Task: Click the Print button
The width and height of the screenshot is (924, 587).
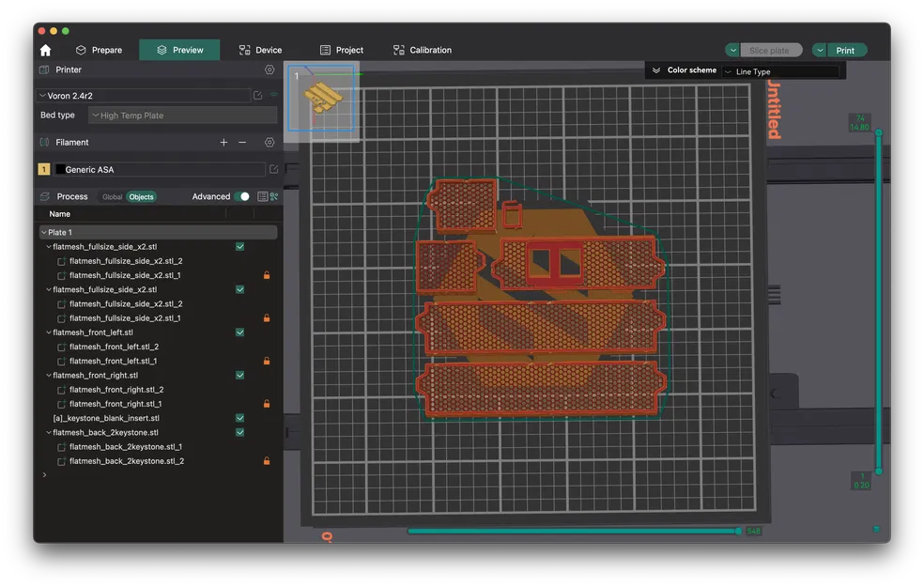Action: click(845, 50)
